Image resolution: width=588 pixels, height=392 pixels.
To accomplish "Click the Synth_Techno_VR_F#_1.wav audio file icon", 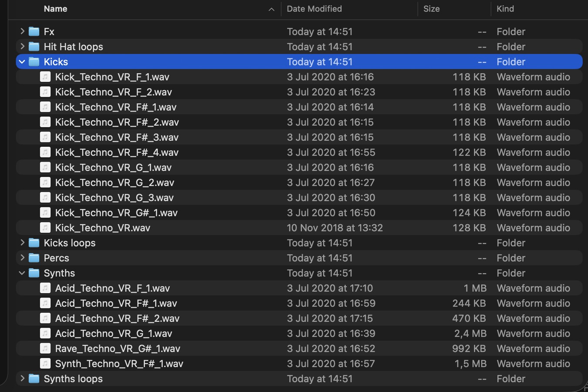I will 45,364.
